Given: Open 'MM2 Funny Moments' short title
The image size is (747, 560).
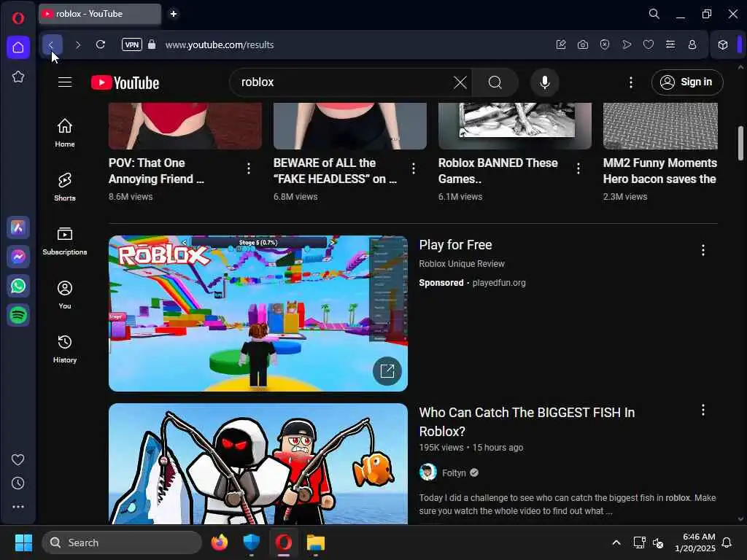Looking at the screenshot, I should click(x=659, y=171).
